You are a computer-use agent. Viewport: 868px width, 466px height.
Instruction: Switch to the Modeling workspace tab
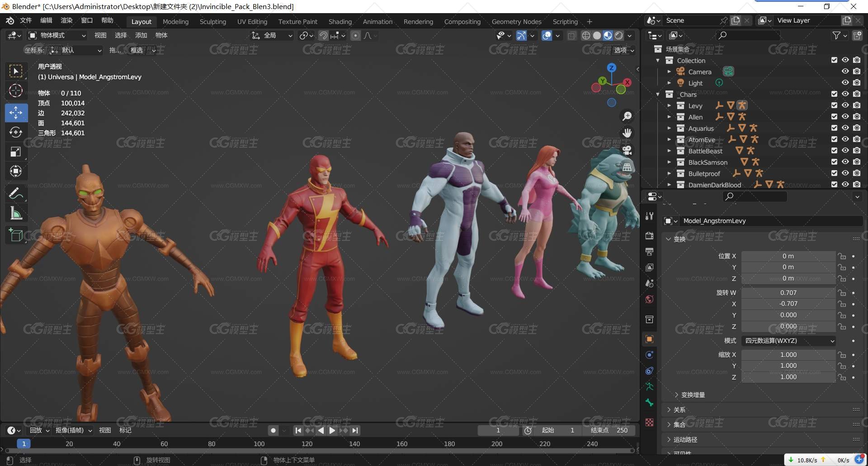(x=175, y=22)
